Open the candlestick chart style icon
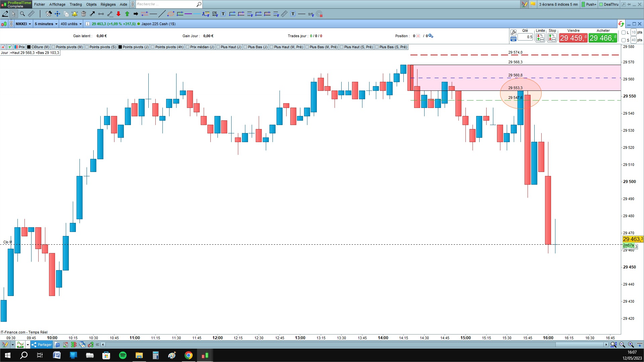 point(4,24)
